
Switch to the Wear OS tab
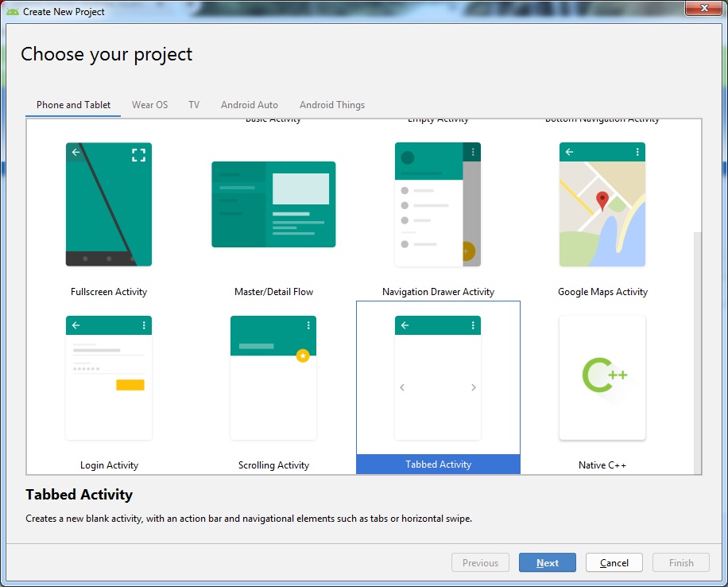tap(149, 105)
